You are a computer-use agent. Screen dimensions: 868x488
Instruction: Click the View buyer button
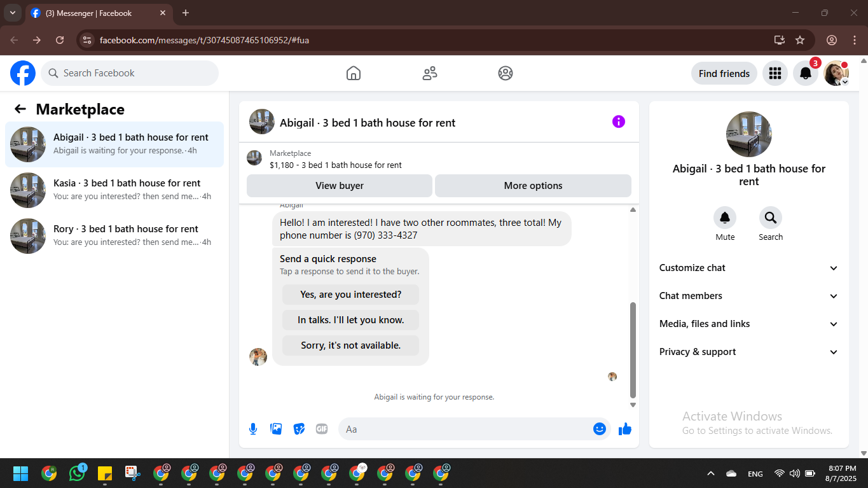coord(340,186)
